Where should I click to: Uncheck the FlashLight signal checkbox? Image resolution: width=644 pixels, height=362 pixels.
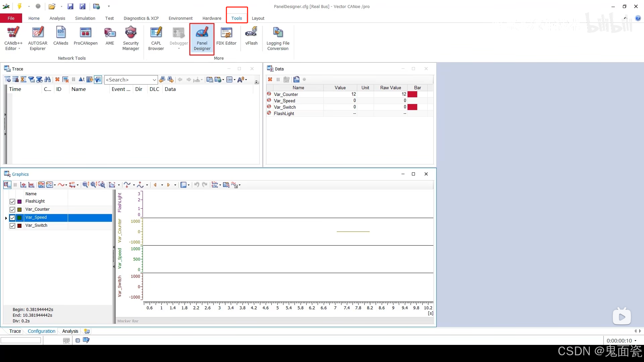click(x=12, y=202)
